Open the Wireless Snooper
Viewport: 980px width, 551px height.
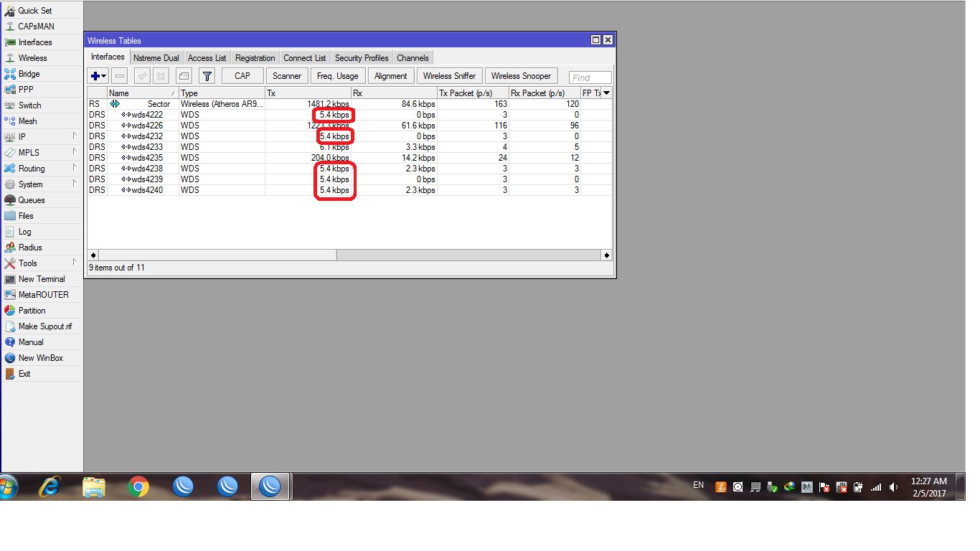click(522, 76)
